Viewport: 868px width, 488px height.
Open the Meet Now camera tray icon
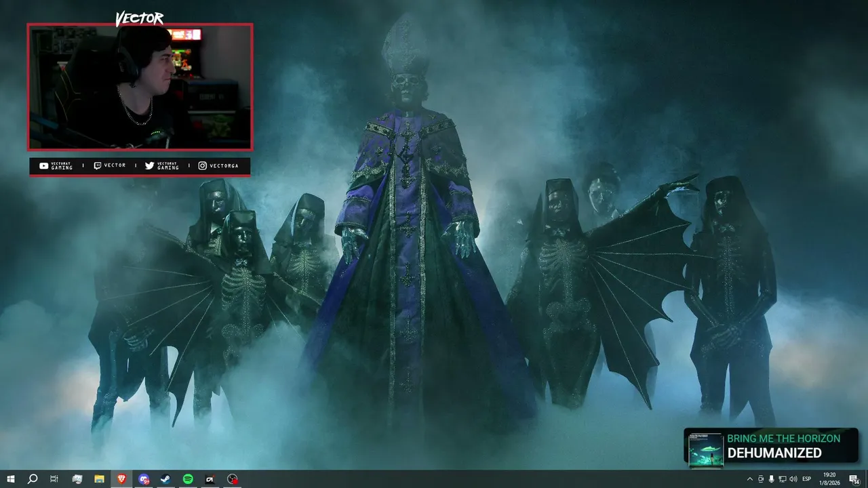click(761, 479)
